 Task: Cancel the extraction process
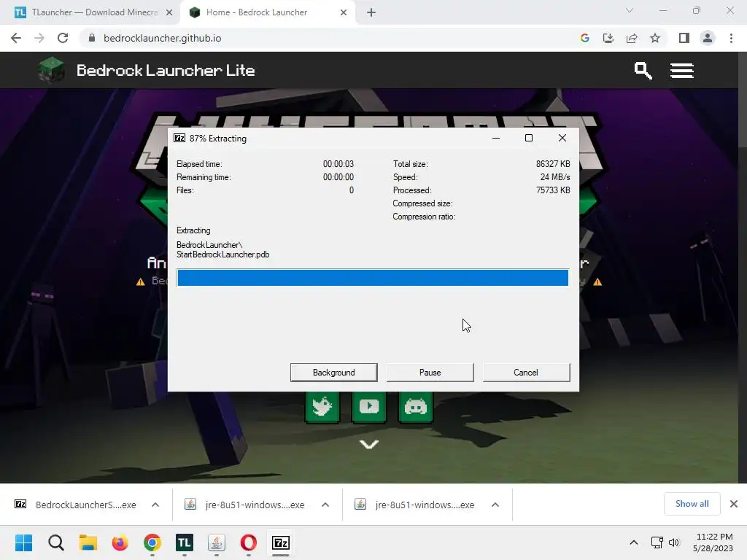pos(526,373)
